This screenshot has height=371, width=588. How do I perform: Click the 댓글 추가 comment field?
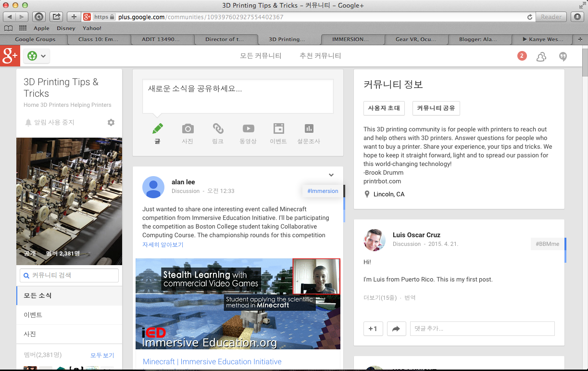pos(482,329)
